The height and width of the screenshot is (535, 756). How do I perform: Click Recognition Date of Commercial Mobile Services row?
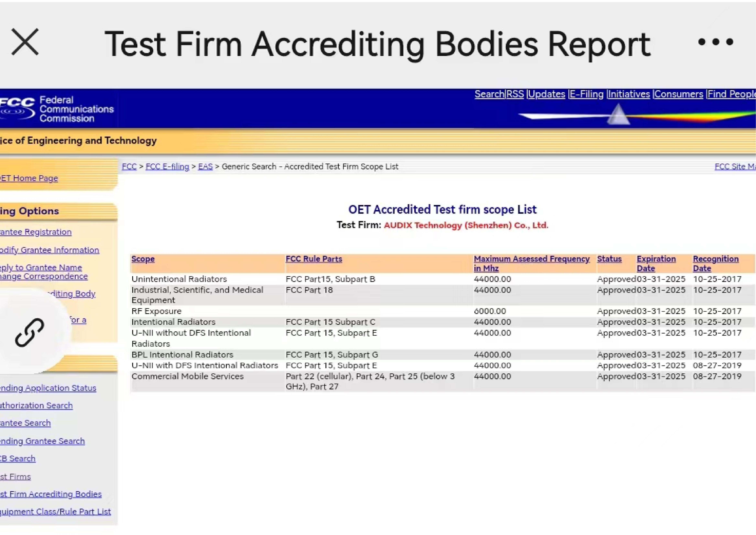tap(717, 376)
